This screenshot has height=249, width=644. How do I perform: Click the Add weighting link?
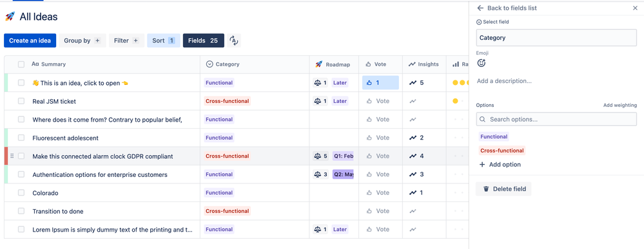(x=620, y=106)
